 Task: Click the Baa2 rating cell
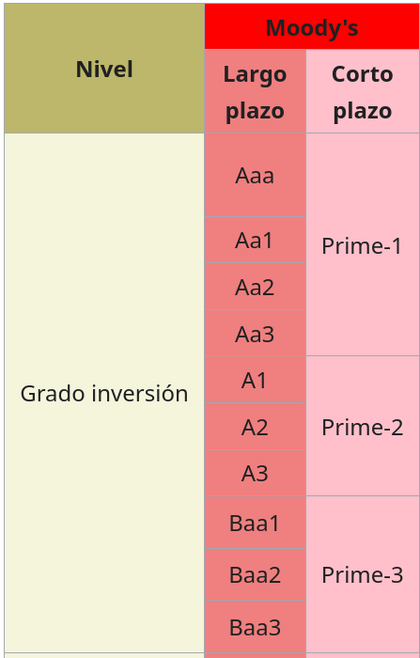point(255,574)
